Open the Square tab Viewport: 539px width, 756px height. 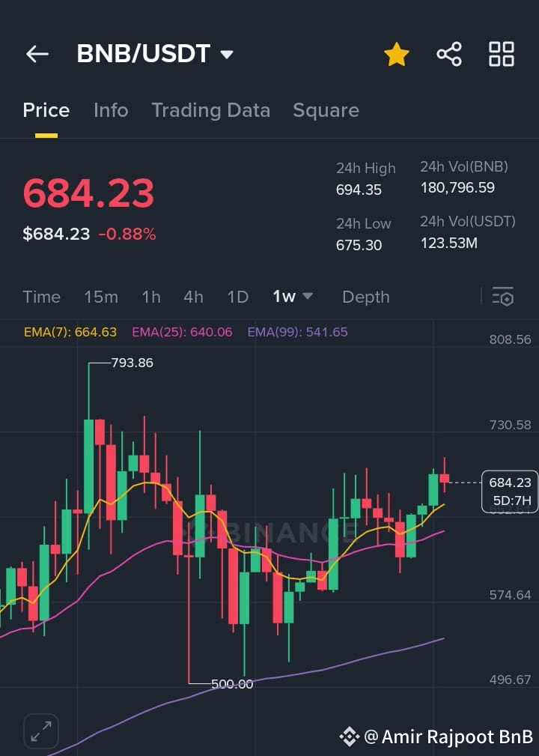click(x=326, y=110)
